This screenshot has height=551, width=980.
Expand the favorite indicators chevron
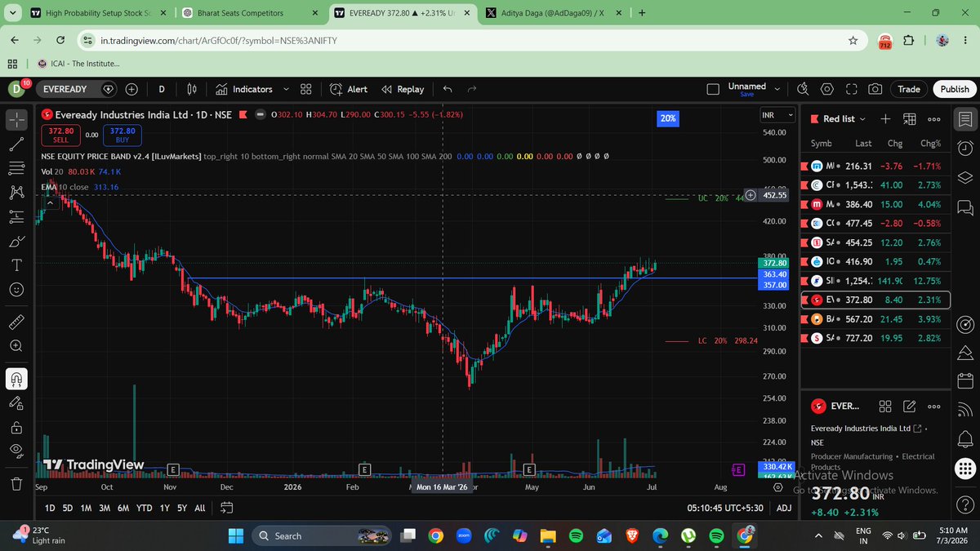click(x=285, y=89)
